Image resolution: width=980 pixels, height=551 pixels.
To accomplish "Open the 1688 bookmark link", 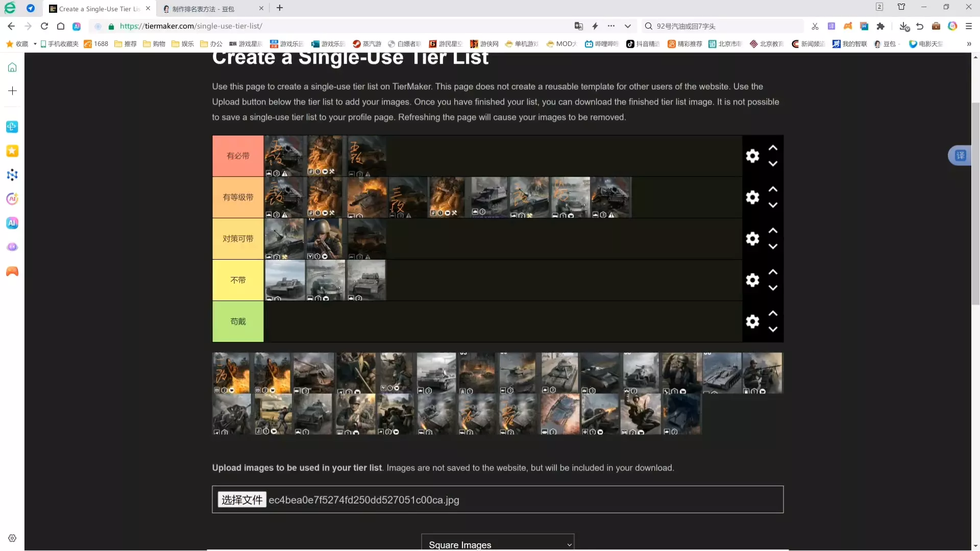I will coord(96,44).
